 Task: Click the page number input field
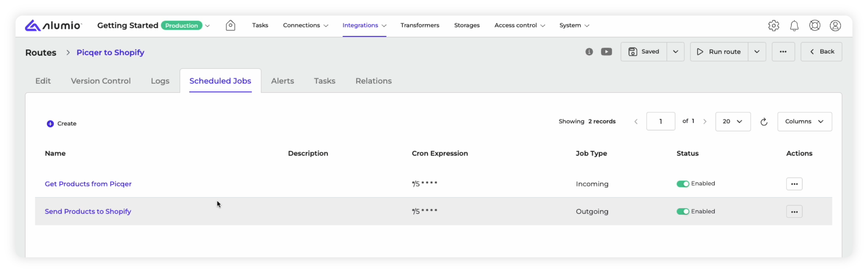[661, 121]
